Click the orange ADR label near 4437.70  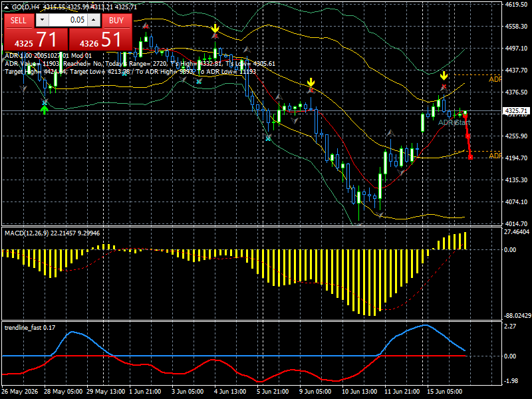pos(495,79)
